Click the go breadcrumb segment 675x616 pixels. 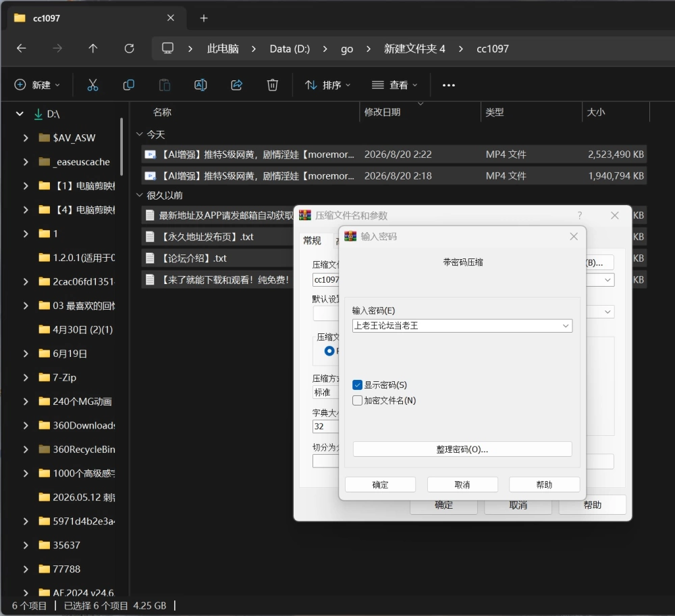pyautogui.click(x=347, y=49)
